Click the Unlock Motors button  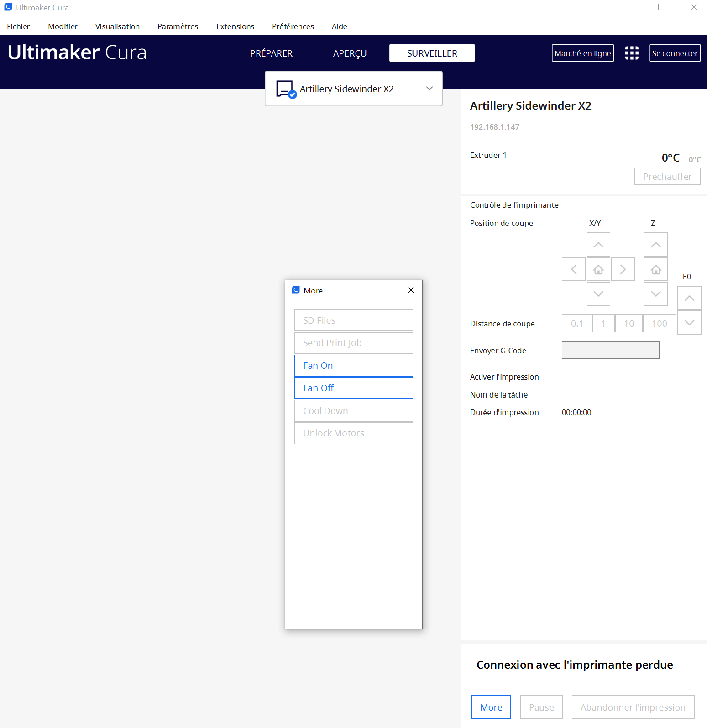click(x=353, y=433)
